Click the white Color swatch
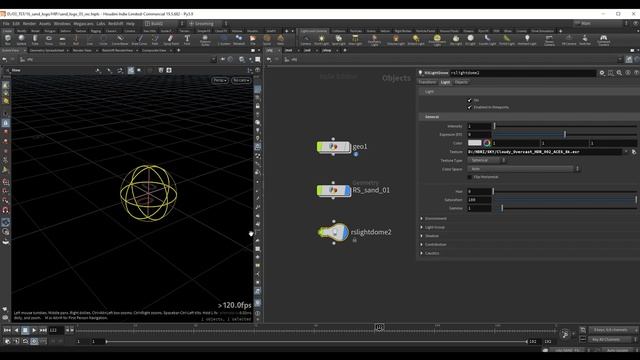Viewport: 640px width, 360px height. coord(474,143)
